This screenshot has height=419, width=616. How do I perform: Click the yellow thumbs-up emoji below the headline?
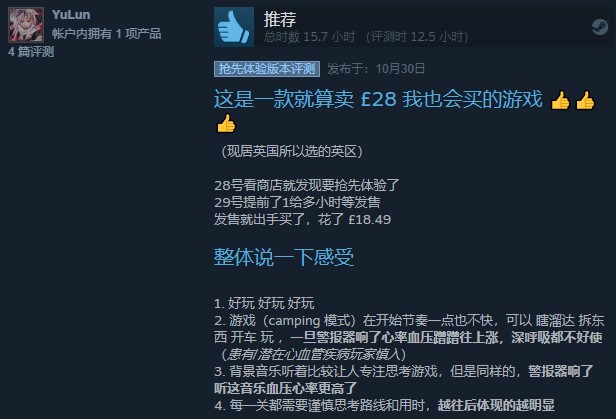click(x=226, y=124)
